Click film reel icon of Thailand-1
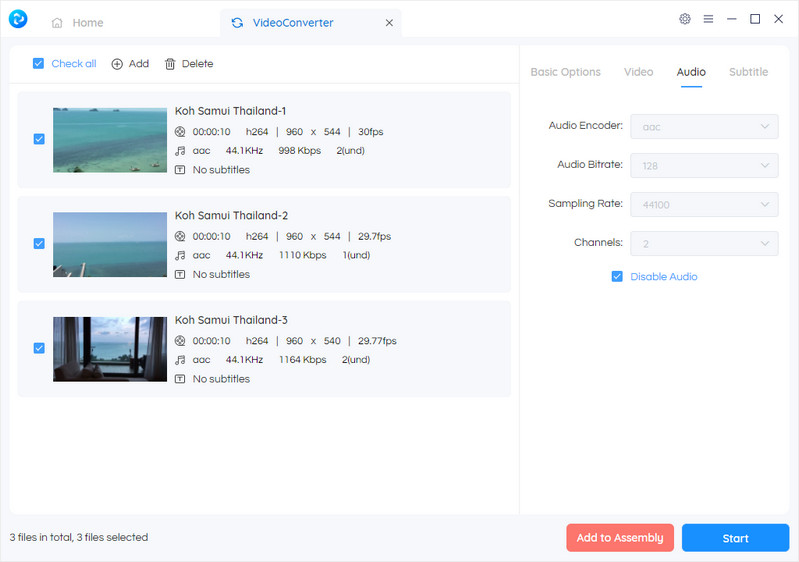 point(180,132)
